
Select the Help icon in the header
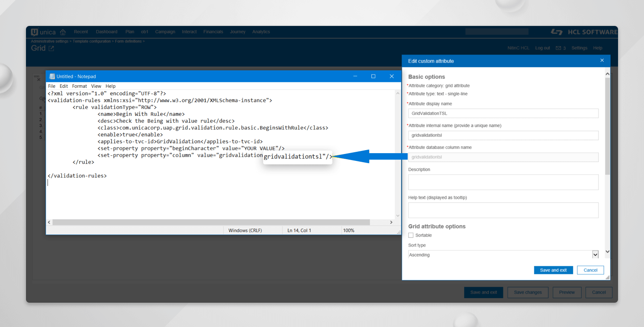coord(598,48)
